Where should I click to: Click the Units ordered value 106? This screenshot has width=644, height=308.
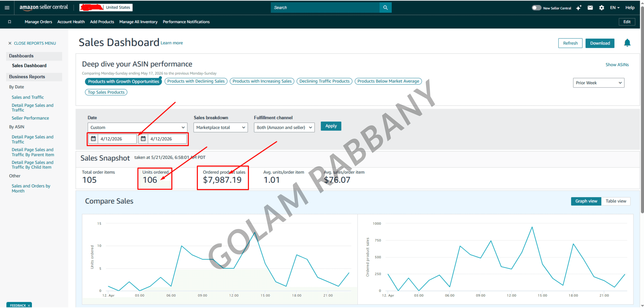click(150, 180)
